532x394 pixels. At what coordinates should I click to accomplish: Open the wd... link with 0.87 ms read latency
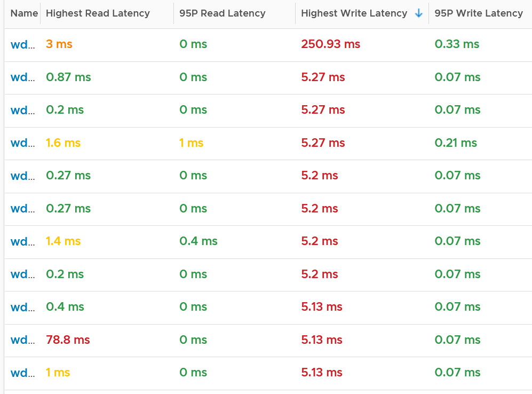click(23, 77)
